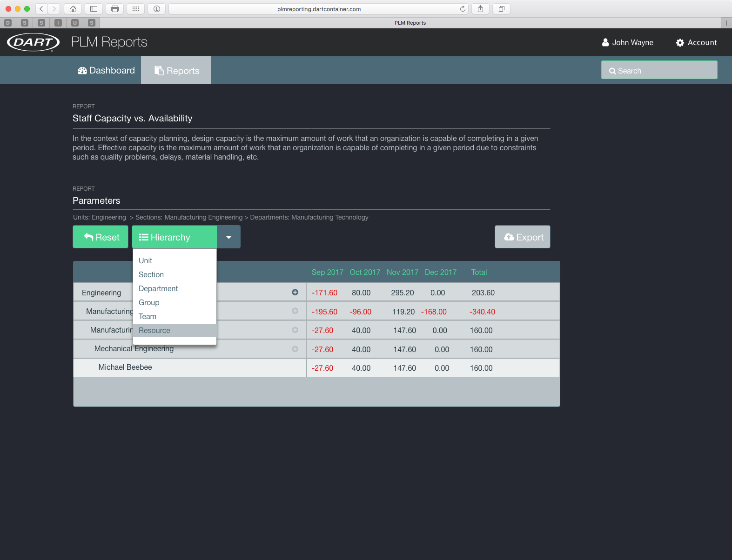Open John Wayne user link
Screen dimensions: 732x560
point(628,42)
